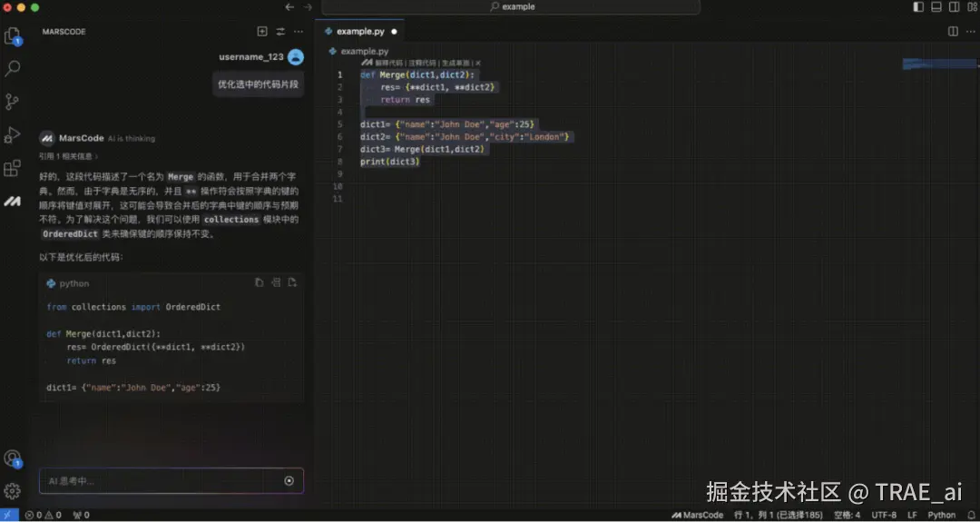Click the ports forwarded indicator
The image size is (980, 522).
82,515
